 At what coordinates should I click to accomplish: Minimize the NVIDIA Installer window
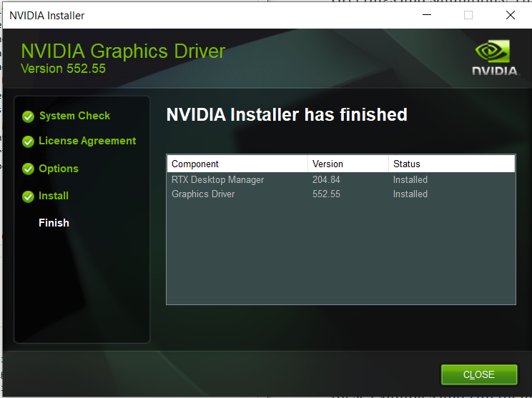tap(427, 15)
